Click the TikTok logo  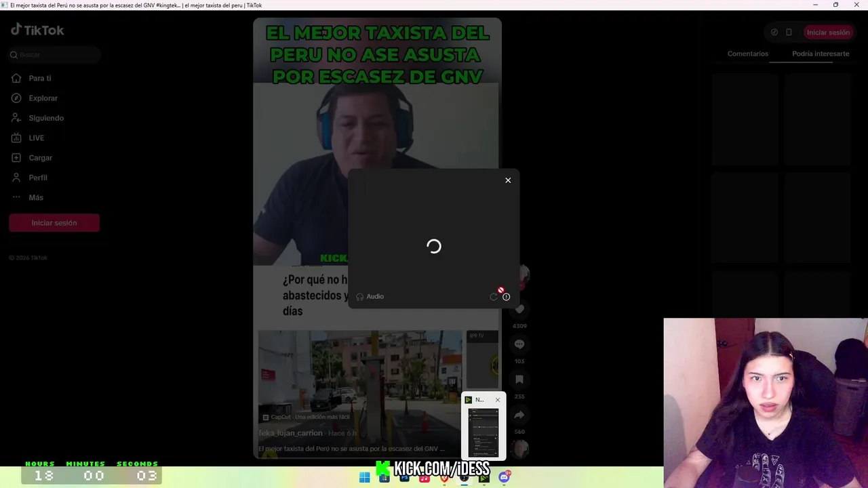tap(37, 30)
